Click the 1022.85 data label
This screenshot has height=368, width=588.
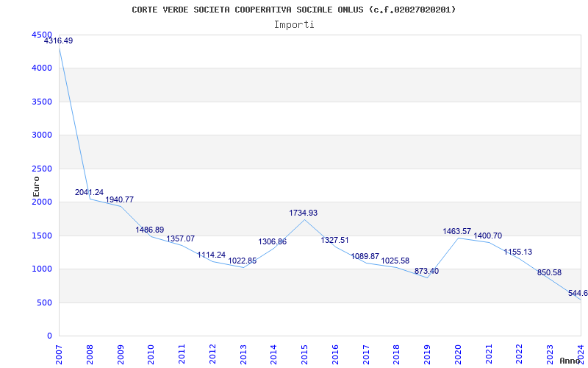[x=243, y=261]
